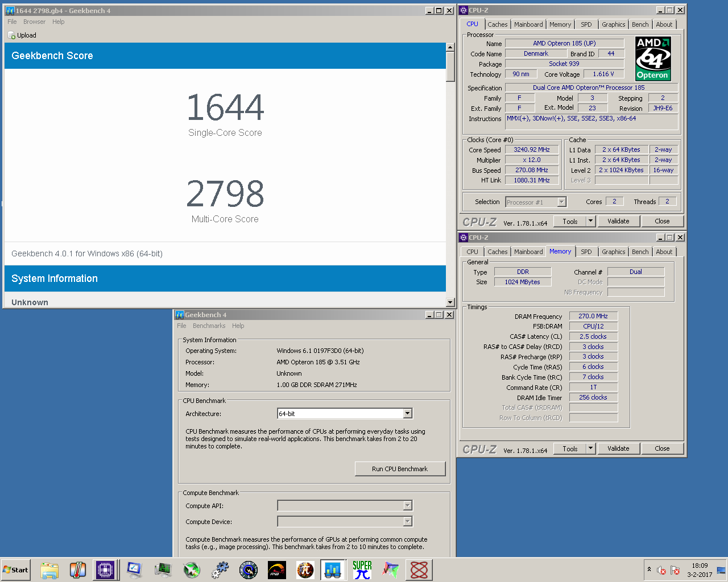Open Windows Explorer folder from taskbar

tap(49, 569)
